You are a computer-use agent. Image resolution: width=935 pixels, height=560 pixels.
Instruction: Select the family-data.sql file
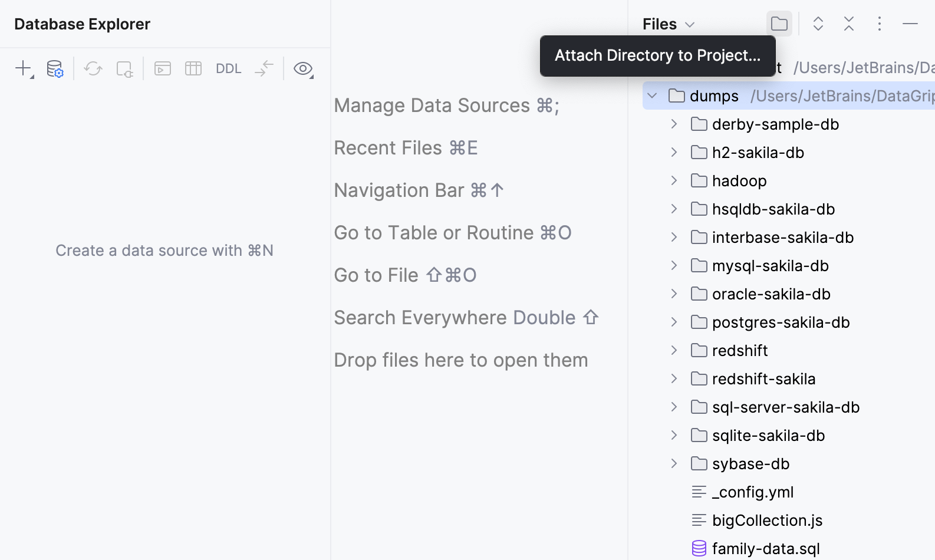click(x=765, y=549)
